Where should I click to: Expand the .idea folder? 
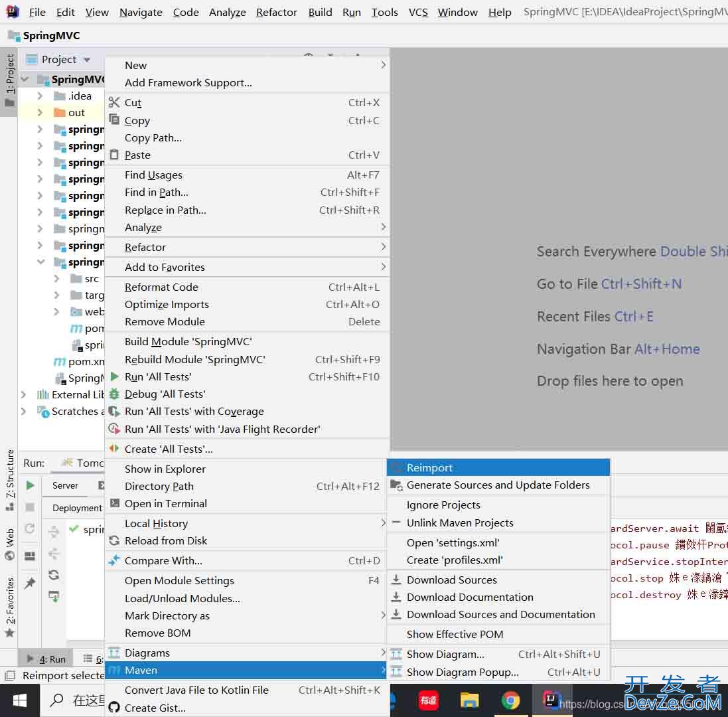40,96
